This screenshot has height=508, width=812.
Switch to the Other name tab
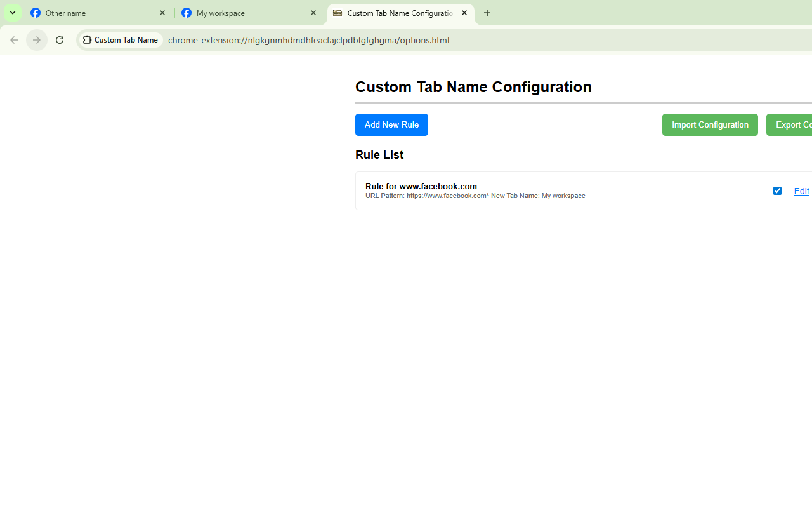[x=89, y=13]
